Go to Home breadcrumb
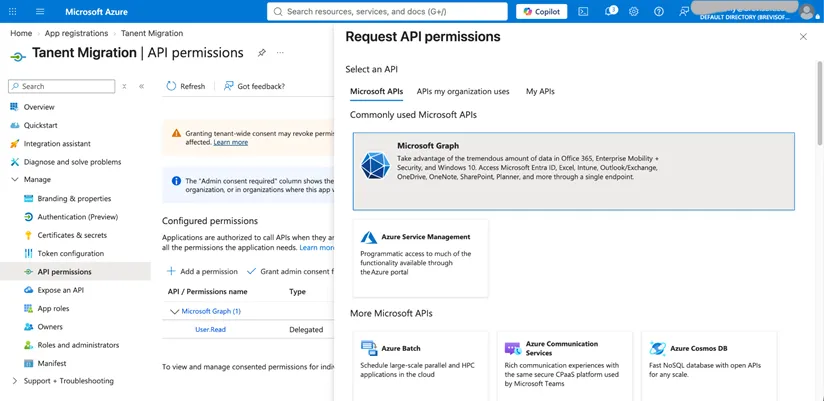The image size is (824, 401). coord(21,33)
